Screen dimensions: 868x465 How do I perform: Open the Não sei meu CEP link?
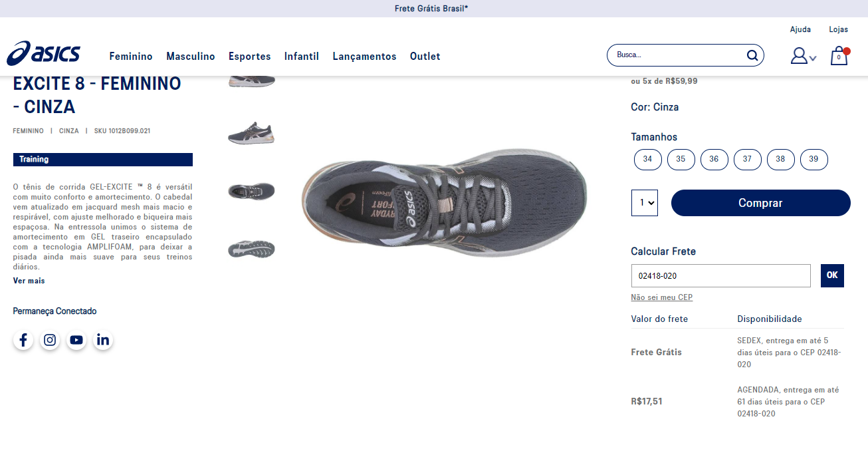click(661, 297)
